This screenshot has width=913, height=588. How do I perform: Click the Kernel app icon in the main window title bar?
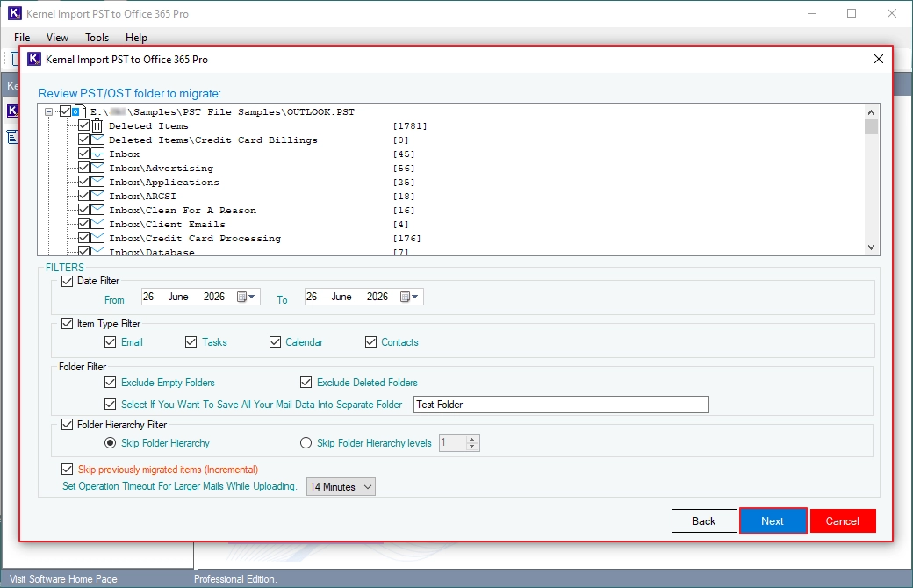point(15,13)
